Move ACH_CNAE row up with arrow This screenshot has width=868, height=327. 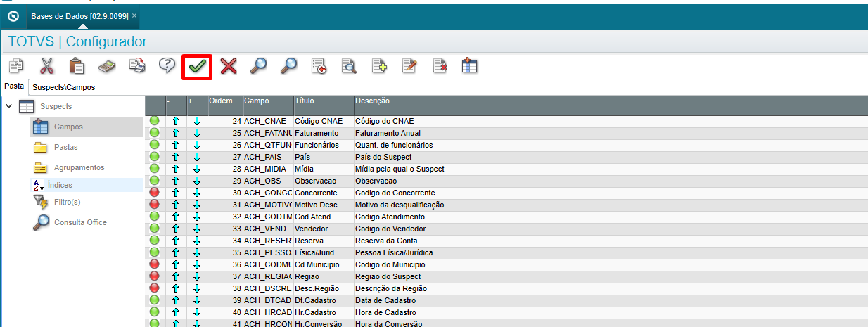(x=176, y=121)
